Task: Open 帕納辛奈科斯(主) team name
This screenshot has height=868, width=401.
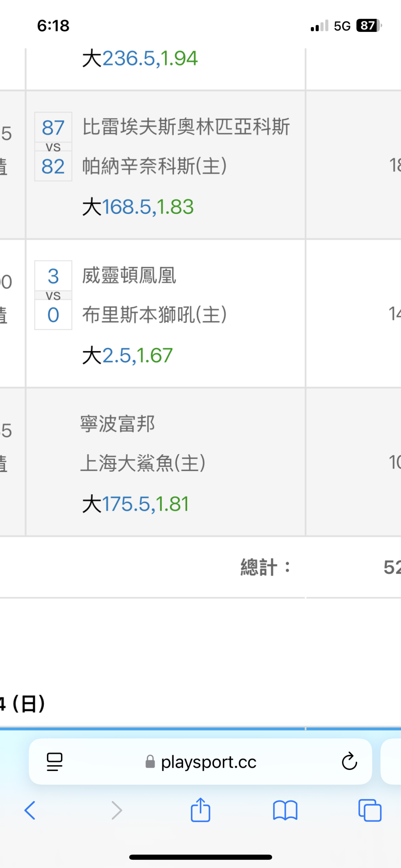Action: point(154,166)
